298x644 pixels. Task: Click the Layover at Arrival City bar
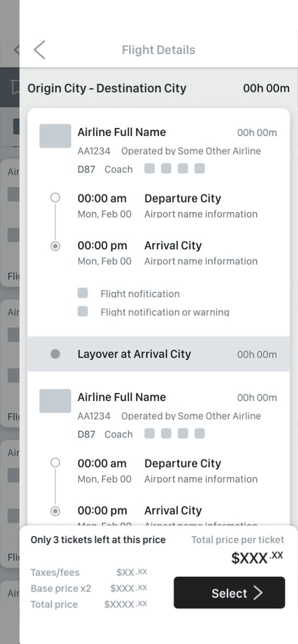pos(159,354)
